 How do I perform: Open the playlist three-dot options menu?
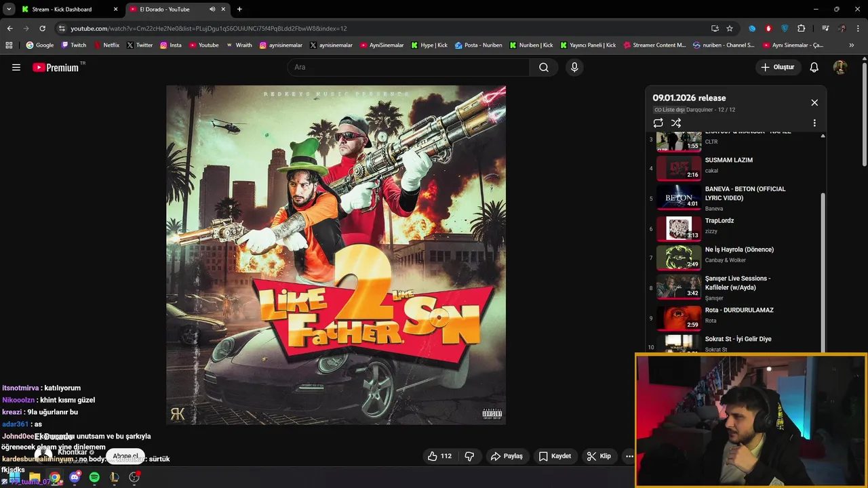[x=814, y=123]
